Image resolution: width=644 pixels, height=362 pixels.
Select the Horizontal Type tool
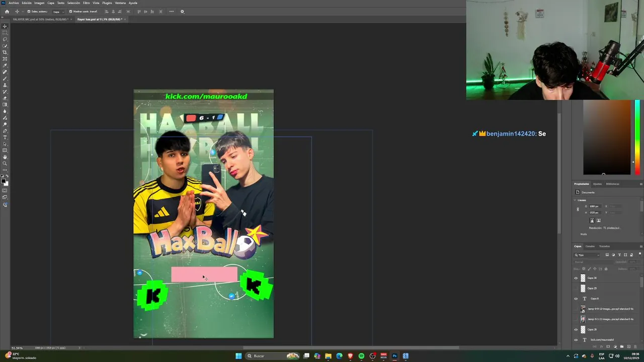pos(5,137)
